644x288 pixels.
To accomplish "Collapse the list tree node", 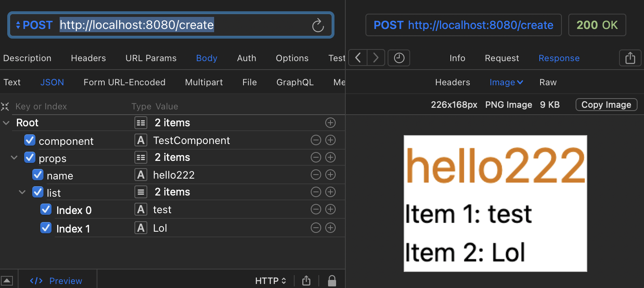I will (x=22, y=192).
